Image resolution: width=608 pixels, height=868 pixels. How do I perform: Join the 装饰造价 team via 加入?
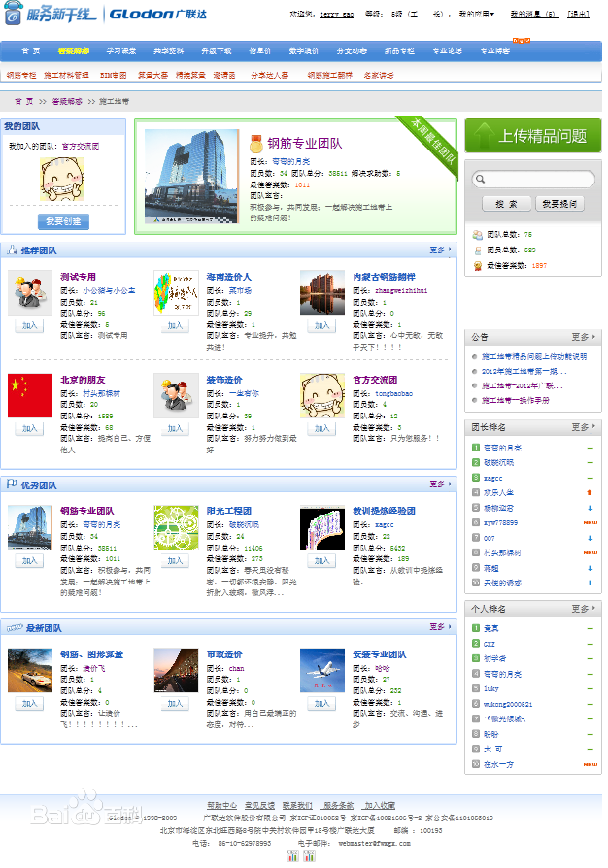[x=176, y=428]
